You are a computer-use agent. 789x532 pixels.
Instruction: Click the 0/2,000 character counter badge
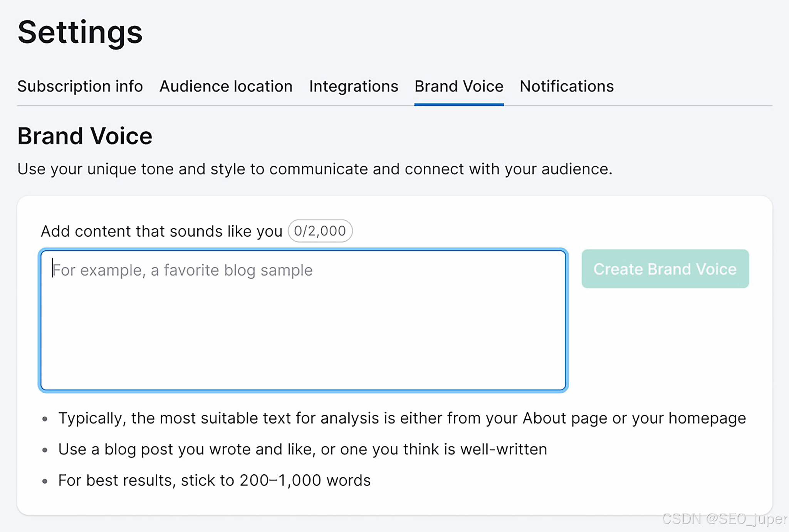(x=320, y=231)
